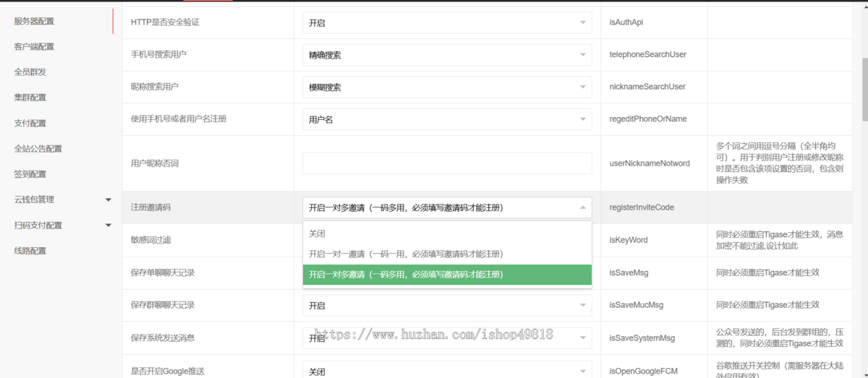Click the isAuthApi field name

coord(626,22)
